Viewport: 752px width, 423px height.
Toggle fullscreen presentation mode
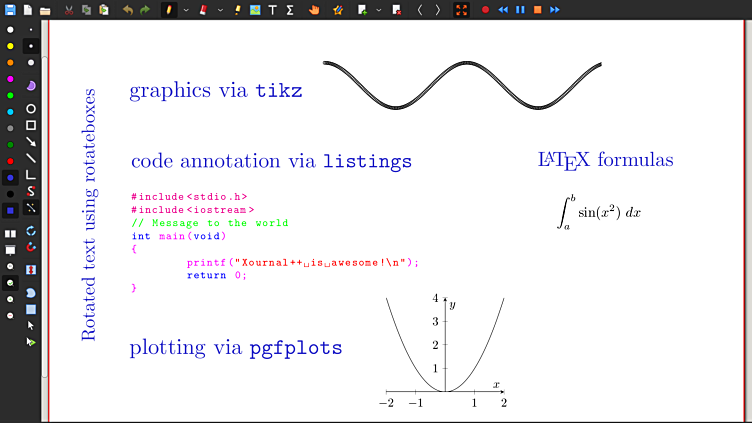click(462, 10)
